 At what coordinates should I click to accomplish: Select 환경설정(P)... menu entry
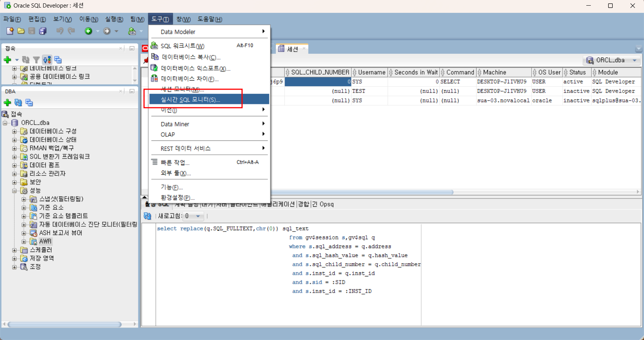click(x=209, y=198)
